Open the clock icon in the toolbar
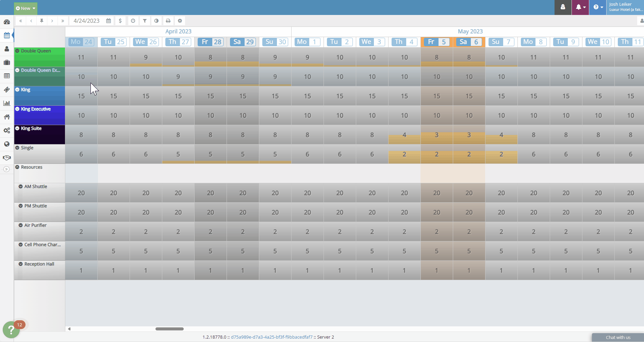The image size is (644, 342). pyautogui.click(x=133, y=21)
